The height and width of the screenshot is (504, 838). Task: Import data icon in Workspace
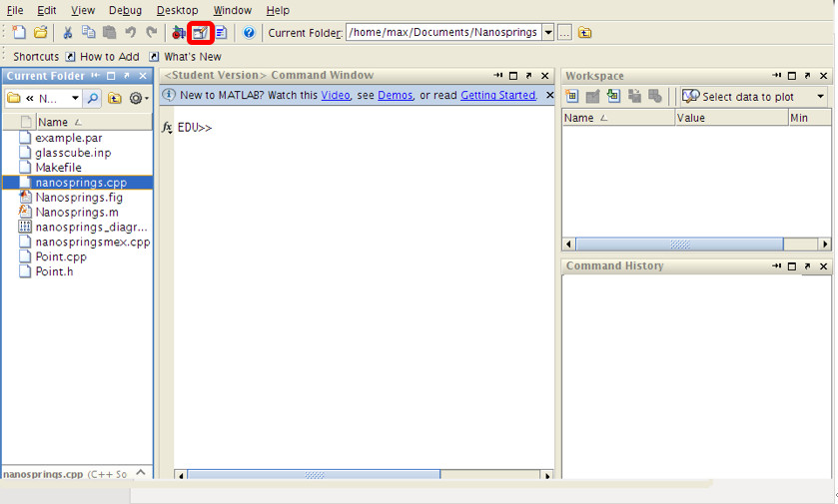coord(613,96)
